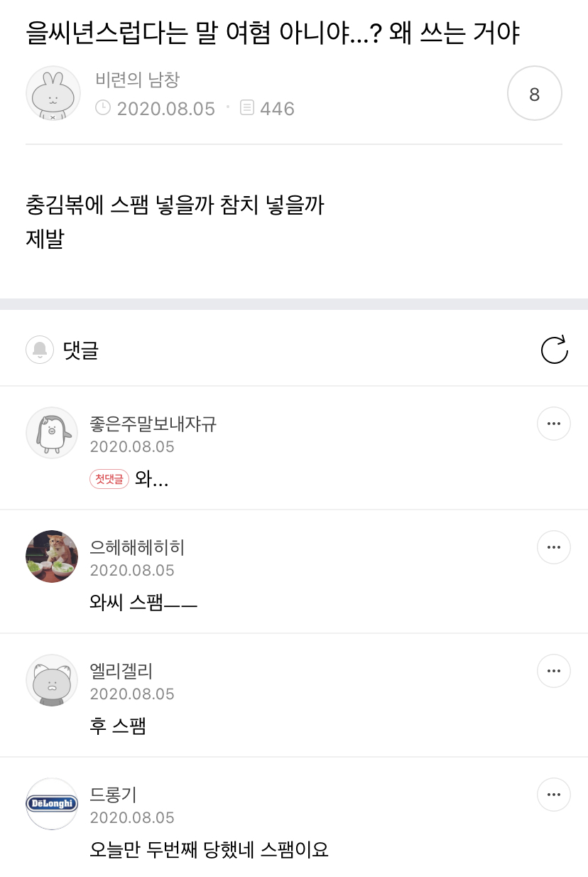Refresh the comments list
The image size is (588, 877).
point(554,350)
